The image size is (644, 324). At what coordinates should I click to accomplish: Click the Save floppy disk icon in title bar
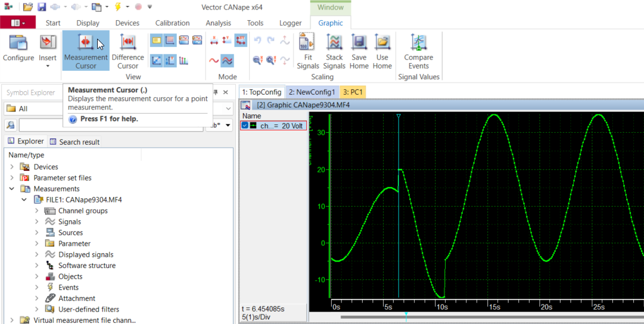coord(42,7)
